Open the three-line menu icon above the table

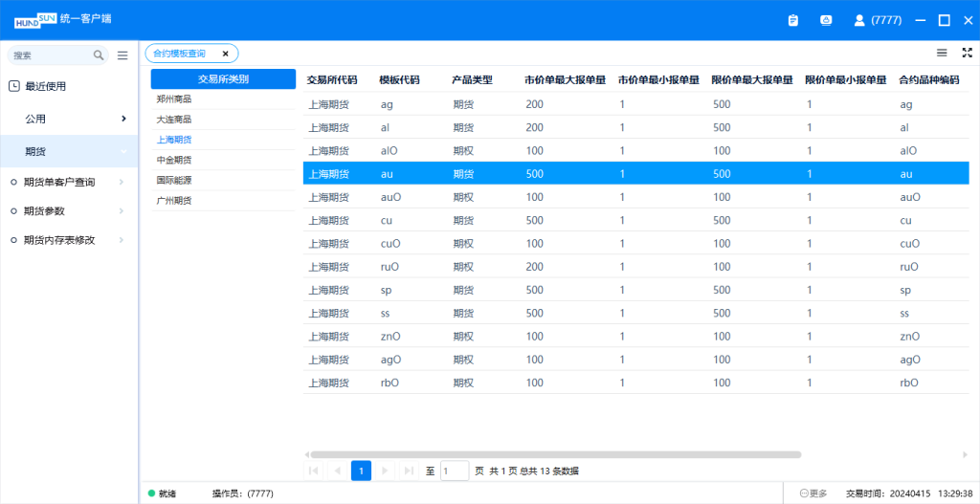click(942, 53)
